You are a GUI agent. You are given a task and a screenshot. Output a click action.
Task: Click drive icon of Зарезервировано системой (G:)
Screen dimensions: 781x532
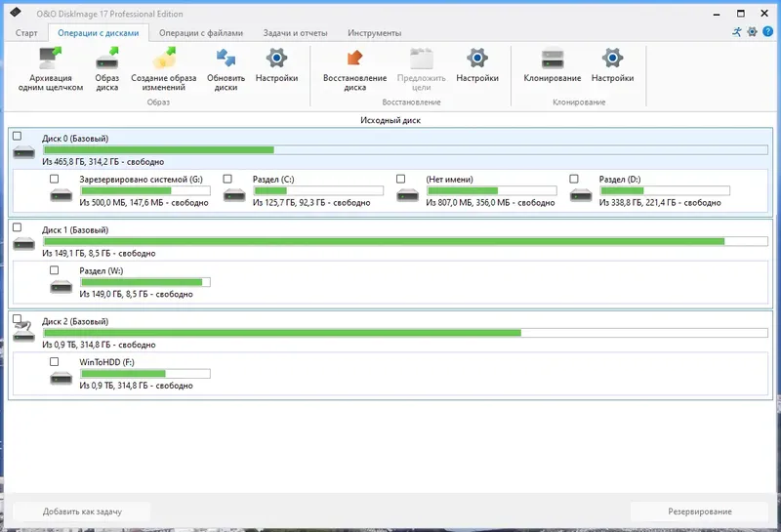pyautogui.click(x=62, y=195)
